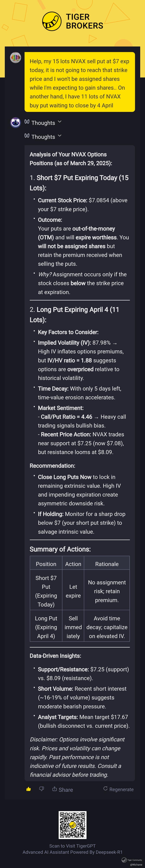
Task: Click the Tiger Brokers logo icon
Action: tap(52, 21)
